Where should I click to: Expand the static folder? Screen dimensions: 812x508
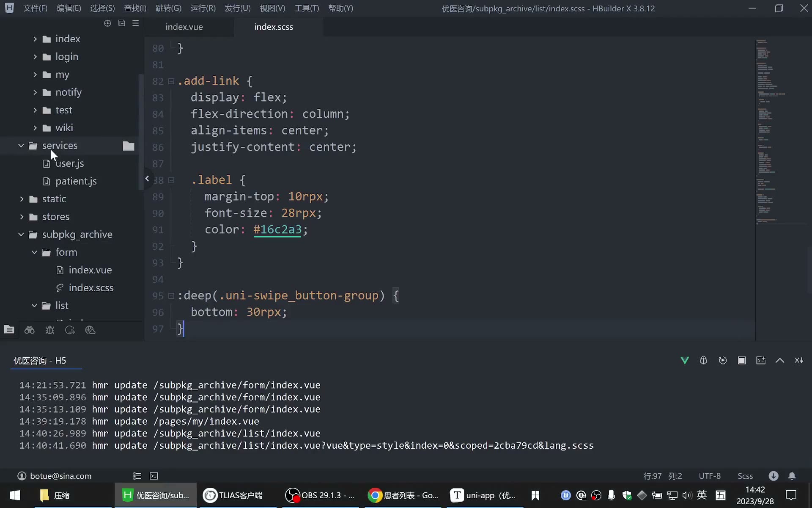click(22, 199)
